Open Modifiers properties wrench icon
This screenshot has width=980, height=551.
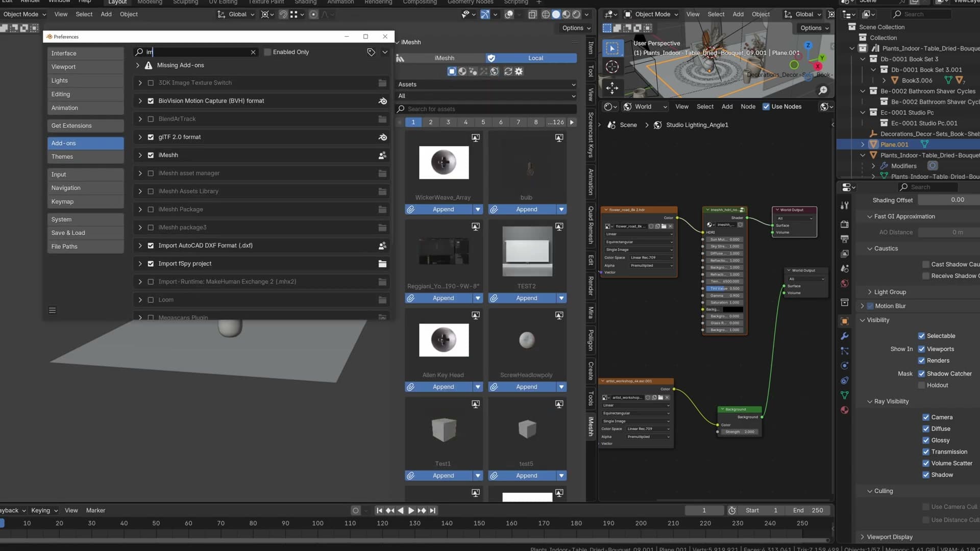845,336
